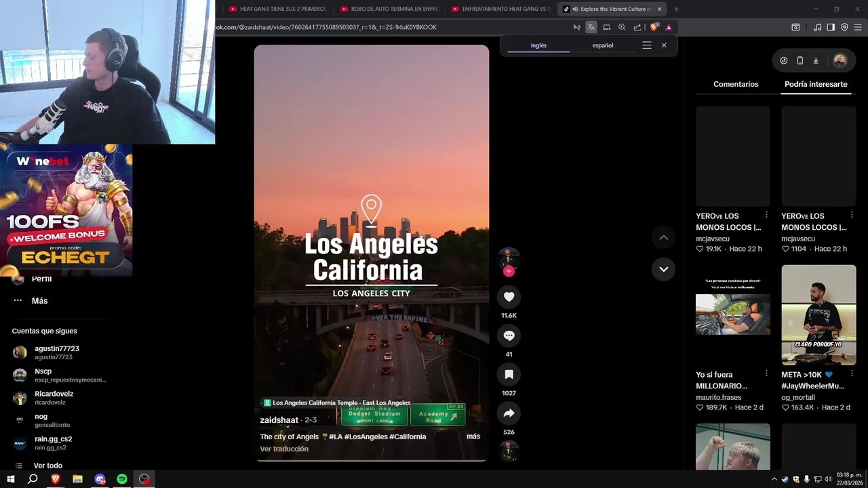Click the TikTok coin icon in top-right pill
The image size is (868, 488).
click(784, 60)
